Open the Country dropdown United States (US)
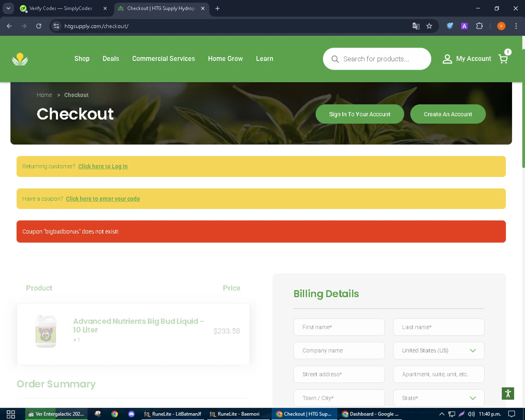 439,351
